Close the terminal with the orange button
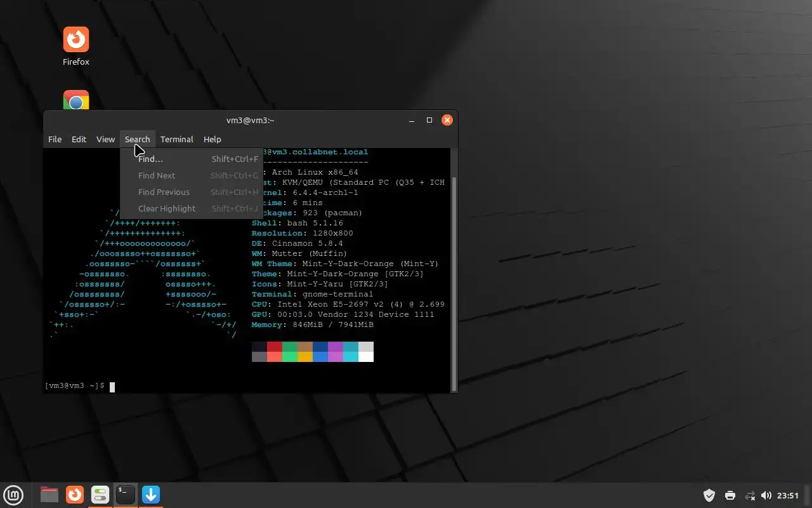The height and width of the screenshot is (508, 812). (x=447, y=120)
